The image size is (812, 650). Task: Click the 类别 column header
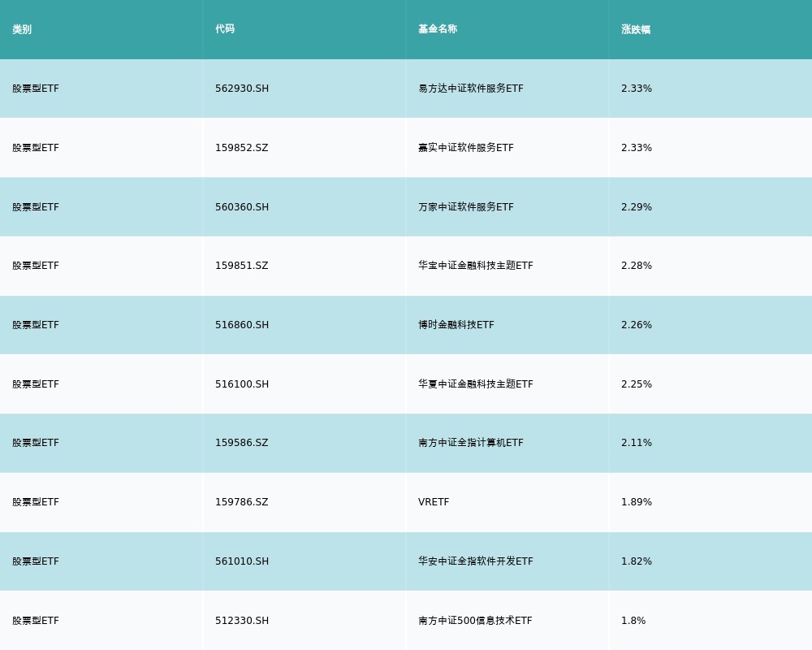22,29
